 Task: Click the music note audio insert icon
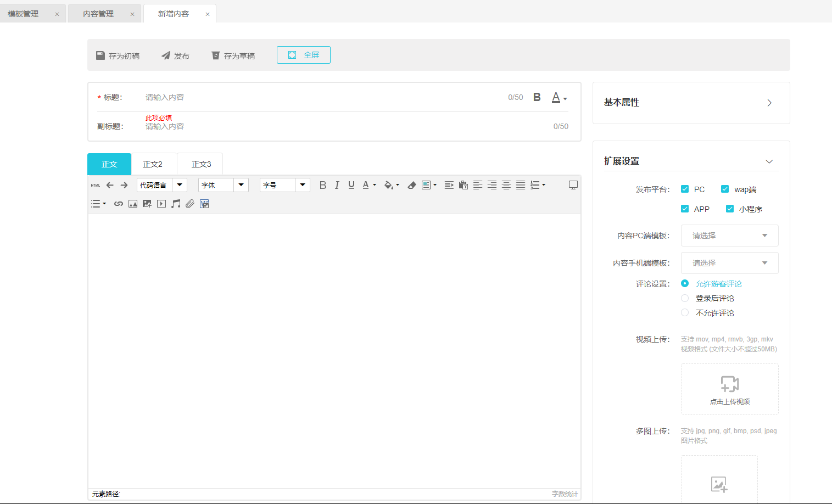(176, 204)
